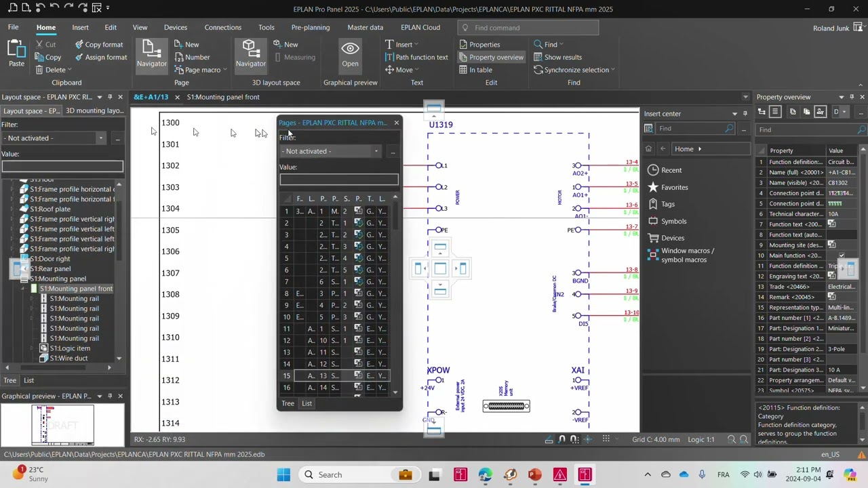Screen dimensions: 868x488
Task: Click the page Number icon
Action: (x=179, y=58)
